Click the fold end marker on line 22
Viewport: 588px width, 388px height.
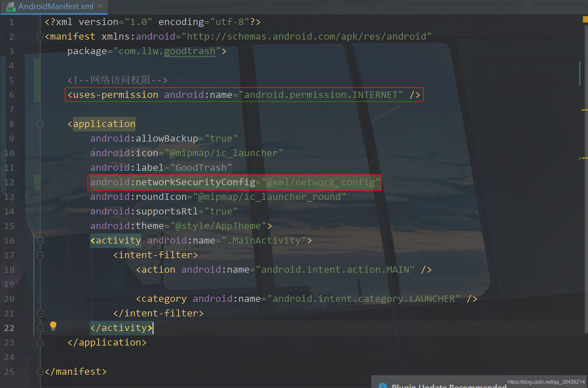click(40, 328)
